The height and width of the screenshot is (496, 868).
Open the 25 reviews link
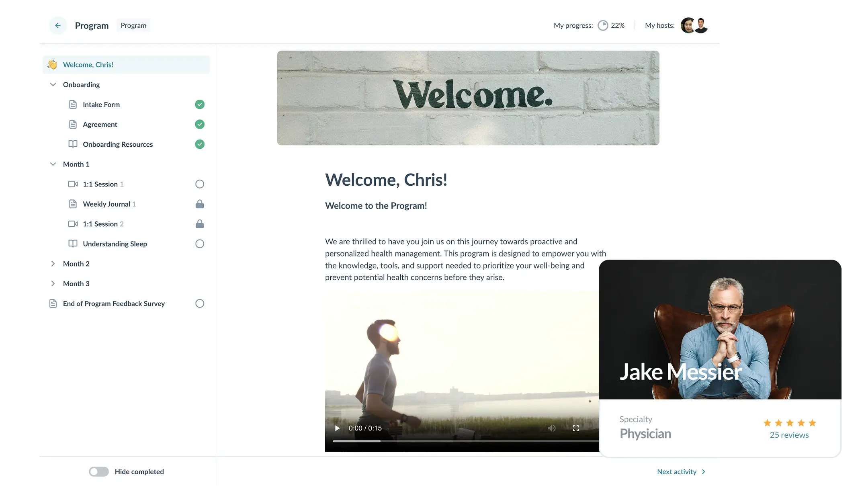coord(789,435)
